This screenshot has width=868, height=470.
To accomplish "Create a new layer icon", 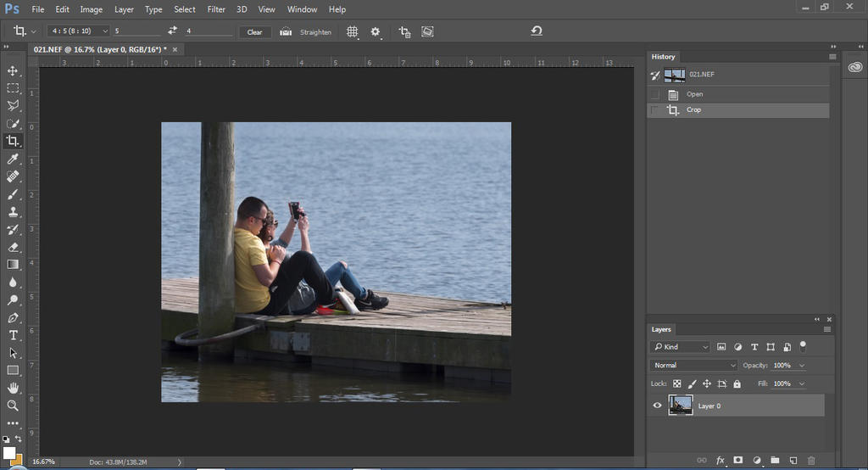I will pyautogui.click(x=793, y=460).
